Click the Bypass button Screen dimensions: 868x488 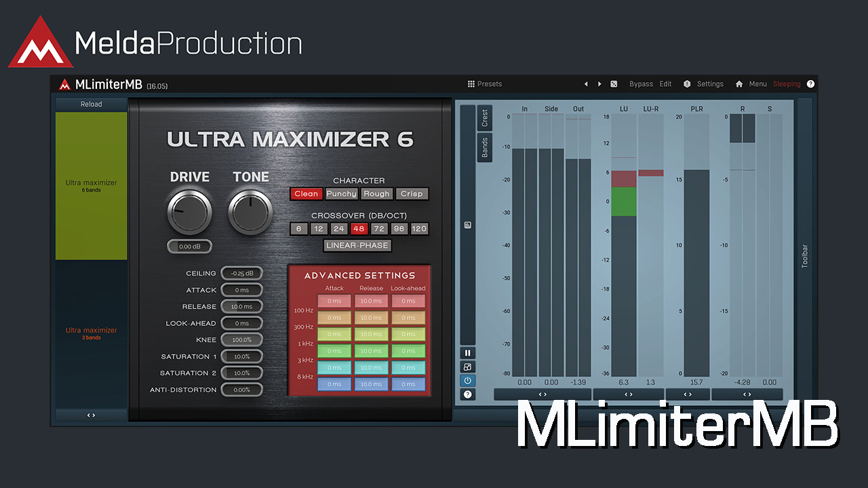[641, 84]
